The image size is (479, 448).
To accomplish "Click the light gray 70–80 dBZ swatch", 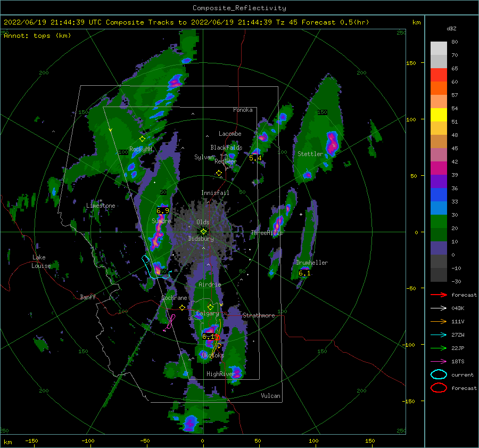I will tap(439, 48).
